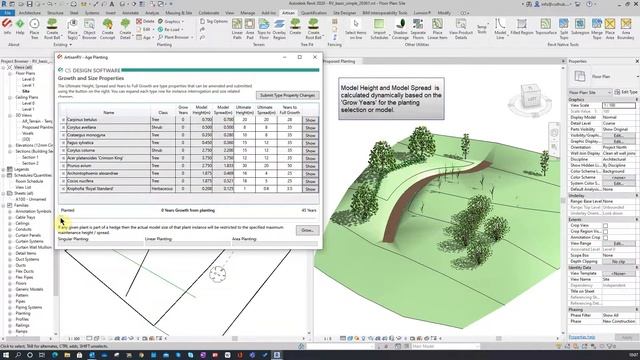Image resolution: width=640 pixels, height=360 pixels.
Task: Click the Windows Start button
Action: (x=6, y=355)
